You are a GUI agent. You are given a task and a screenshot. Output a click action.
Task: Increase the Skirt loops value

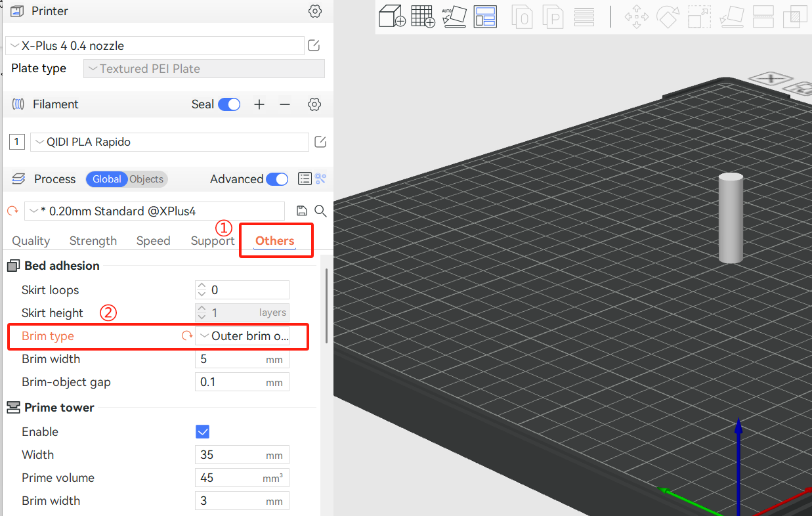coord(202,286)
